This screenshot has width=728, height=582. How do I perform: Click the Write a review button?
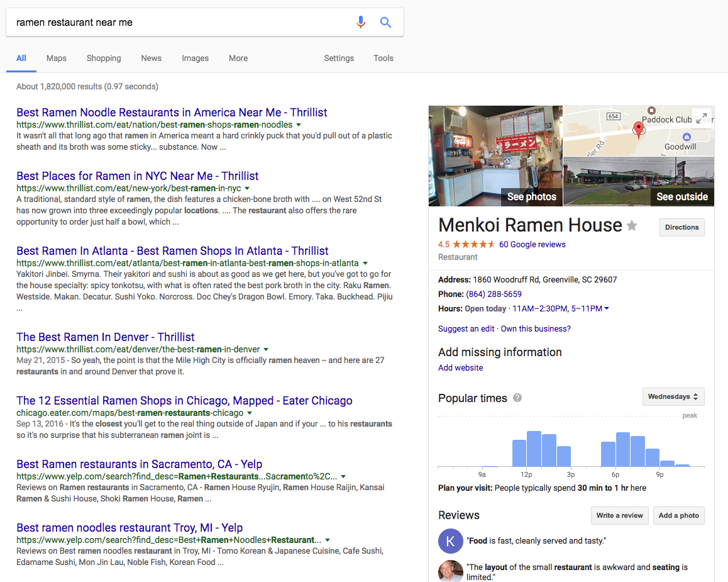click(619, 515)
